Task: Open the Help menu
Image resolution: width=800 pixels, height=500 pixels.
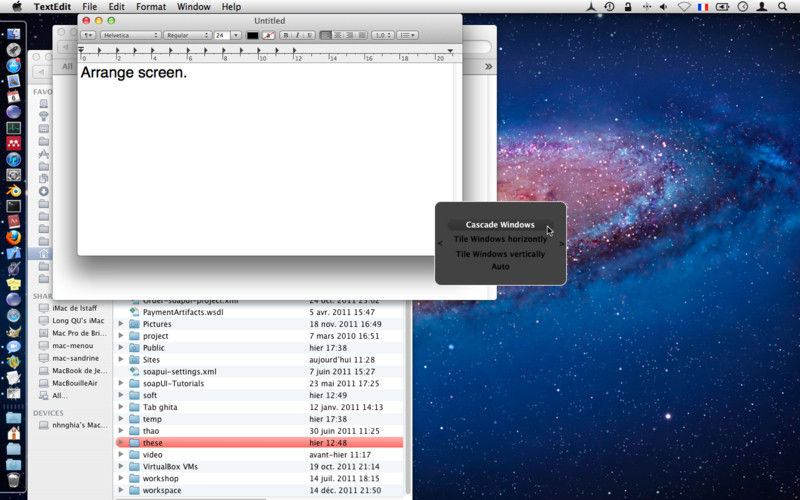Action: 231,7
